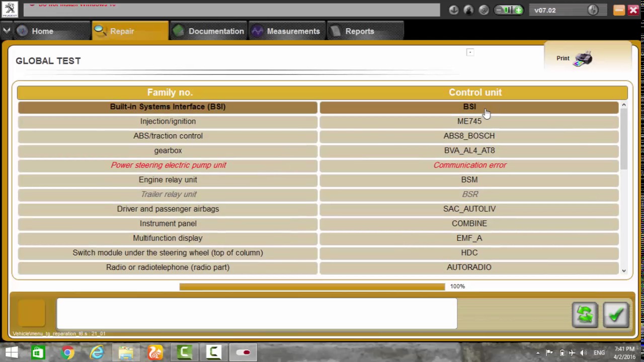Minimize the diagnostic application with orange button
This screenshot has height=362, width=644.
pos(619,10)
